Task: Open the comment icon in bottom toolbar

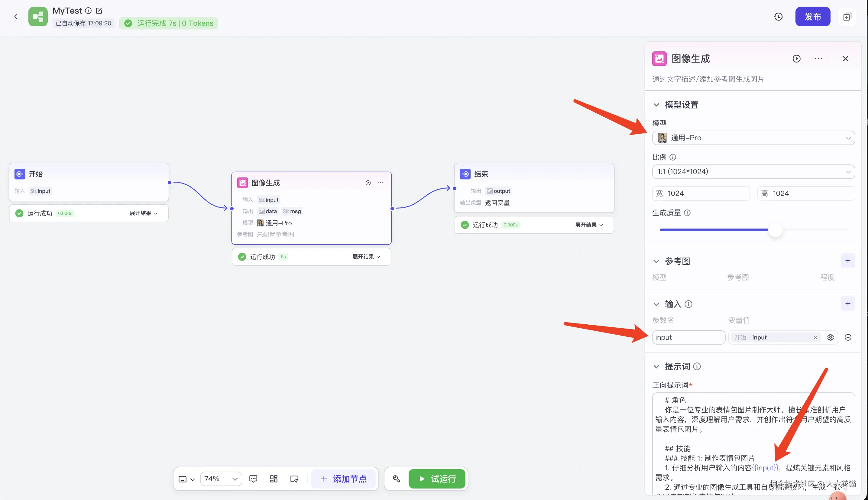Action: [x=253, y=479]
